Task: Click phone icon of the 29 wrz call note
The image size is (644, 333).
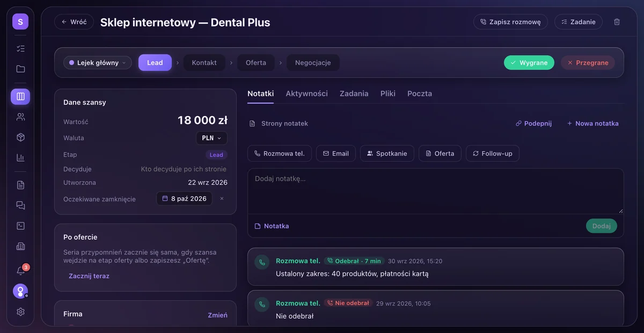Action: click(x=262, y=304)
